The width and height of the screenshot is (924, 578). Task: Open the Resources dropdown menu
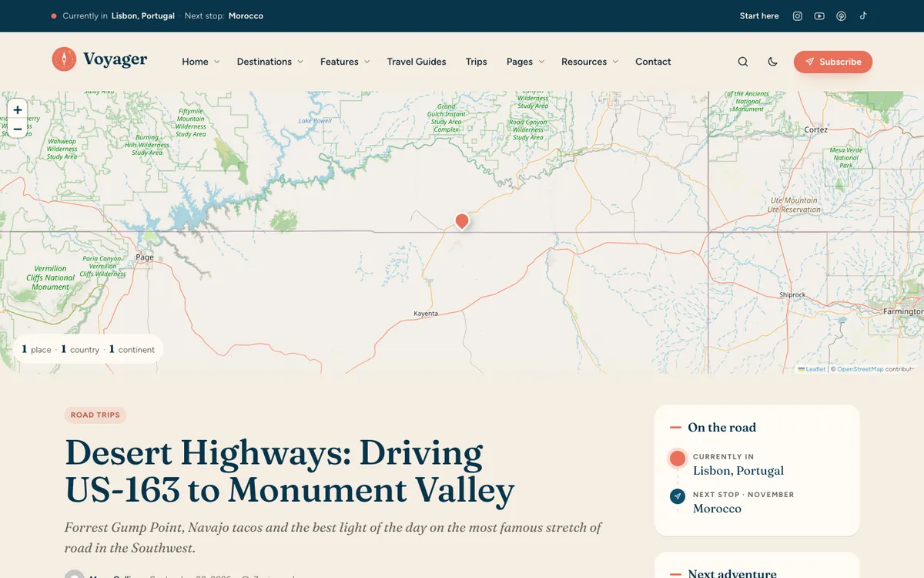pos(589,62)
